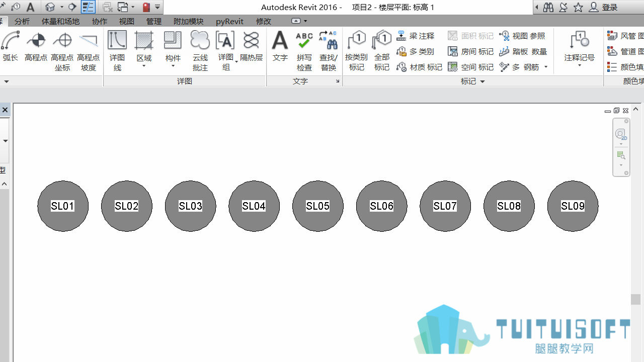
Task: Click the Sign In (登录) button
Action: pyautogui.click(x=603, y=7)
